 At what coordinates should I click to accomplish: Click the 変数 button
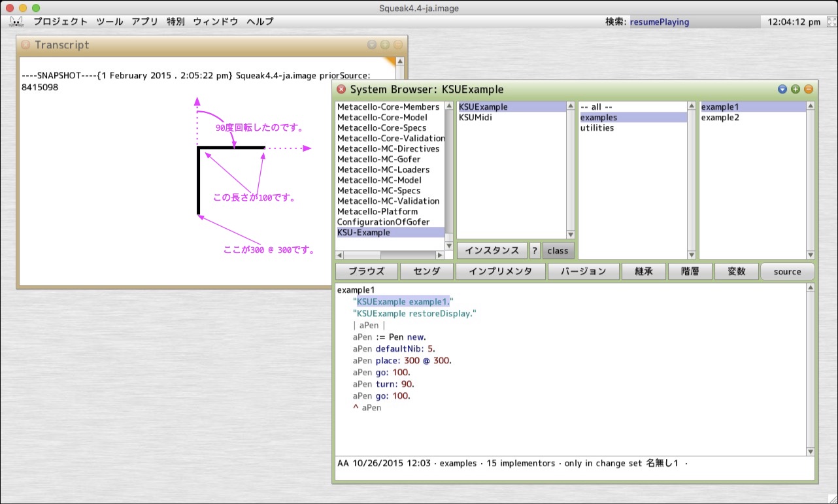[x=736, y=272]
